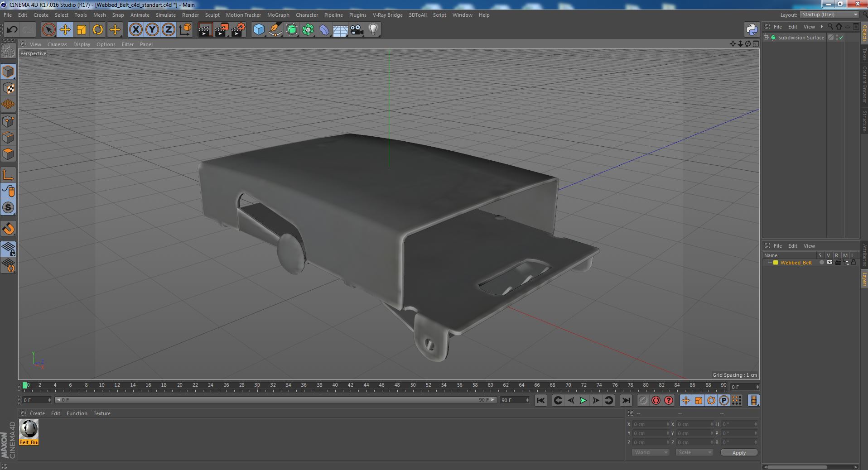This screenshot has width=868, height=470.
Task: Click Webbed_Belt layer color swatch
Action: (776, 263)
